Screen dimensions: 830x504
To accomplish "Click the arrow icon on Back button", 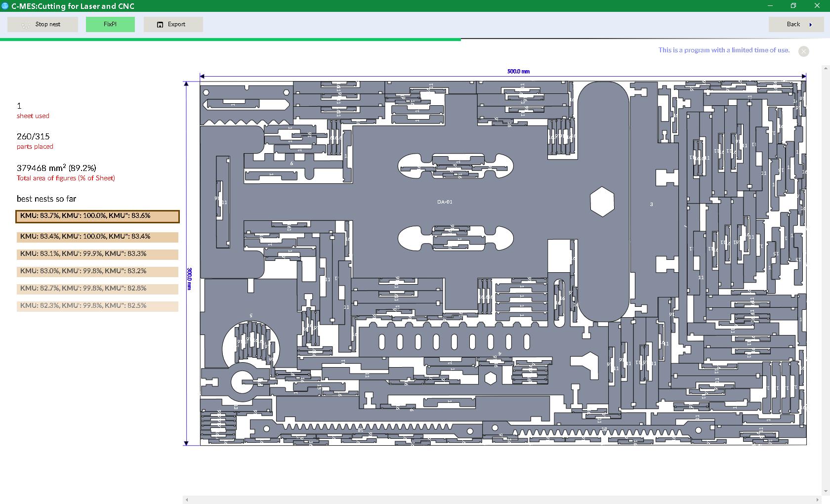I will pyautogui.click(x=811, y=25).
